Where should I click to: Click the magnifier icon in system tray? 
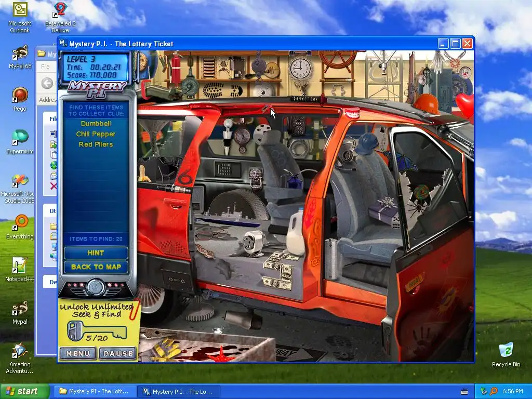coord(494,391)
